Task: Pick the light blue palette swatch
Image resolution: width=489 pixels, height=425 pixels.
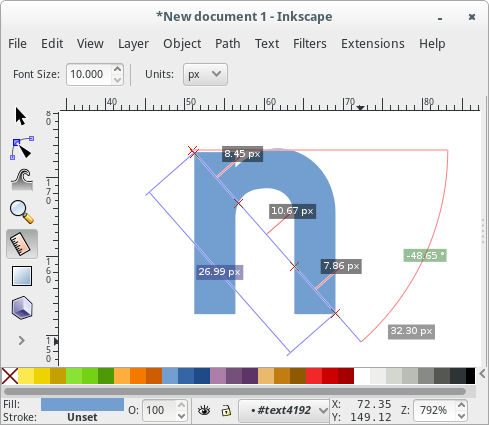Action: click(170, 376)
